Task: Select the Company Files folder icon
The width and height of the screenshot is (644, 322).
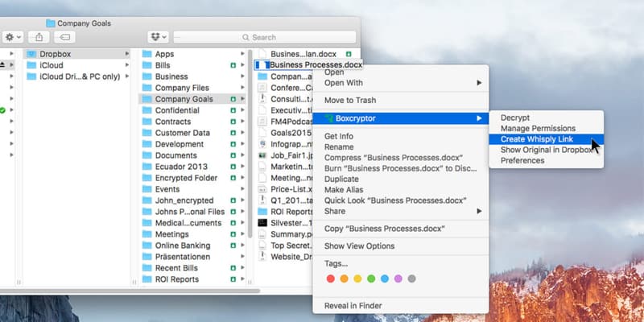Action: click(147, 88)
